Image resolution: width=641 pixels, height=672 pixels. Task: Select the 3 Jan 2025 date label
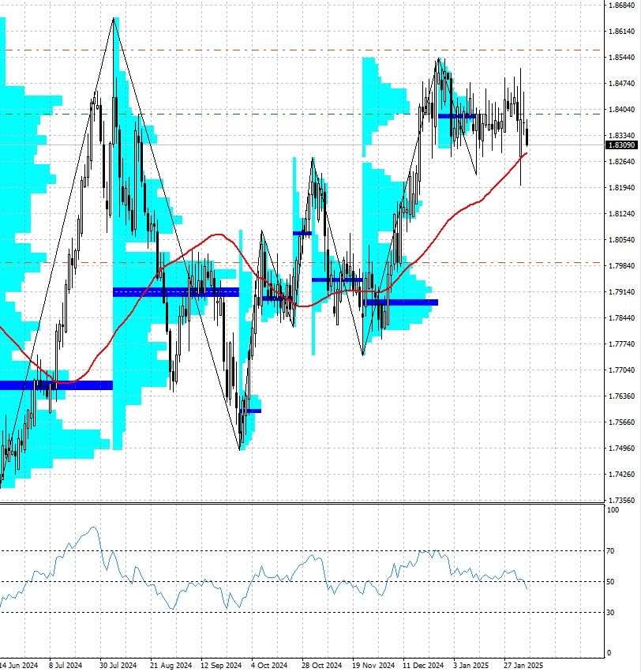point(471,665)
